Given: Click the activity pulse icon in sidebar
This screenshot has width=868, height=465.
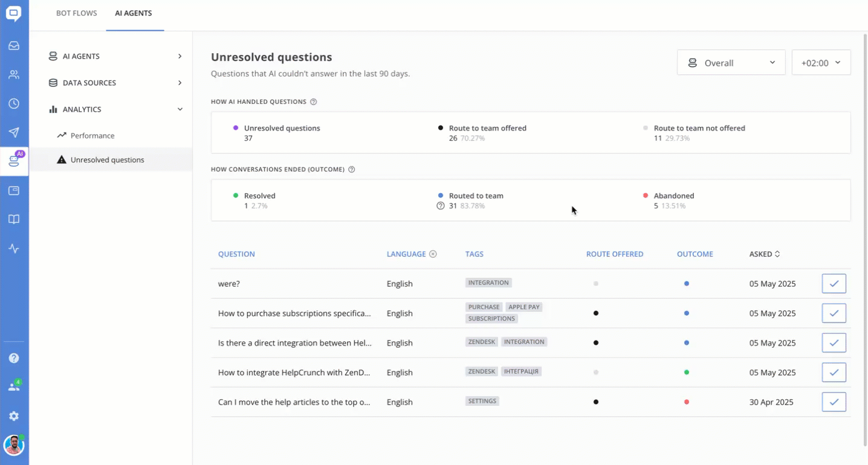Looking at the screenshot, I should pyautogui.click(x=14, y=249).
